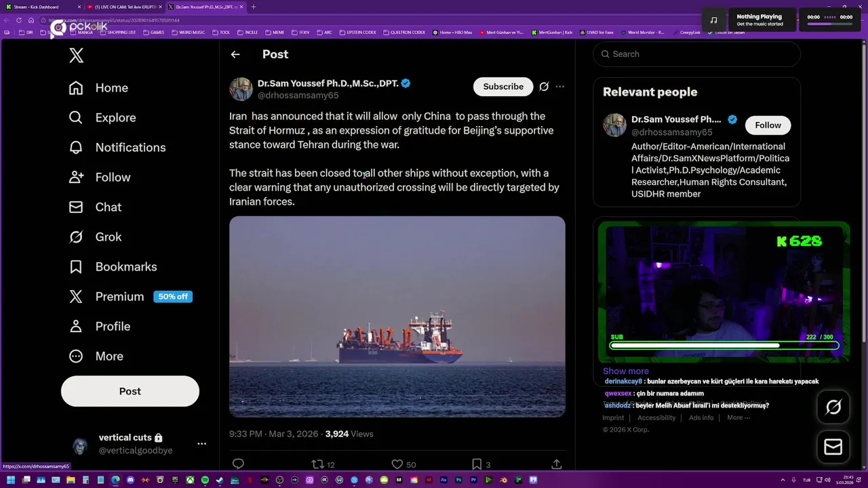
Task: Open the Premium page with 50% off
Action: (130, 297)
